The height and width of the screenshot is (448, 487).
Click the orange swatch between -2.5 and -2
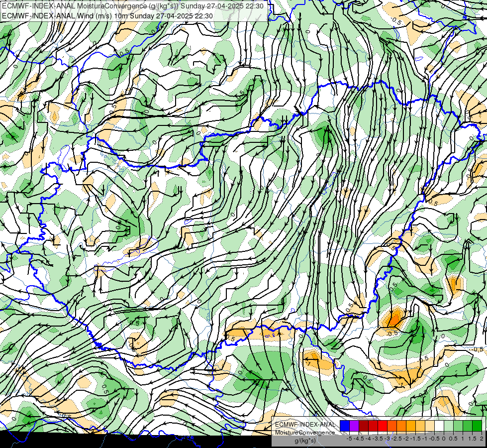[x=401, y=426]
